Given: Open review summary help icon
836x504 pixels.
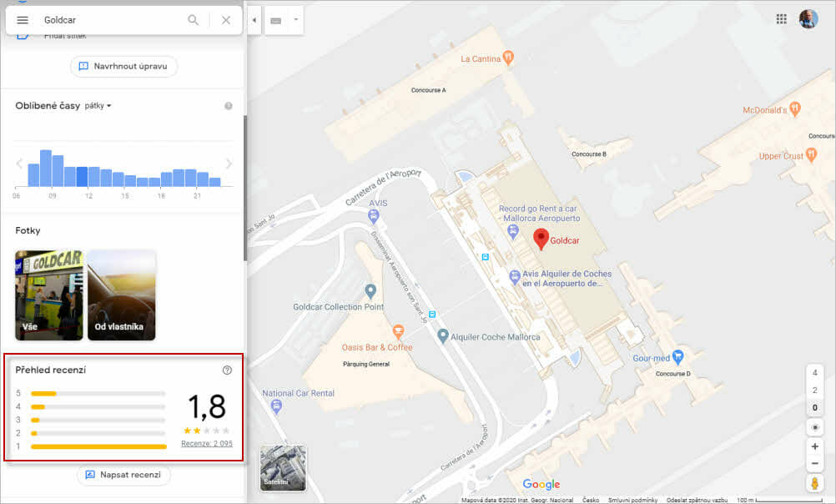Looking at the screenshot, I should coord(227,370).
